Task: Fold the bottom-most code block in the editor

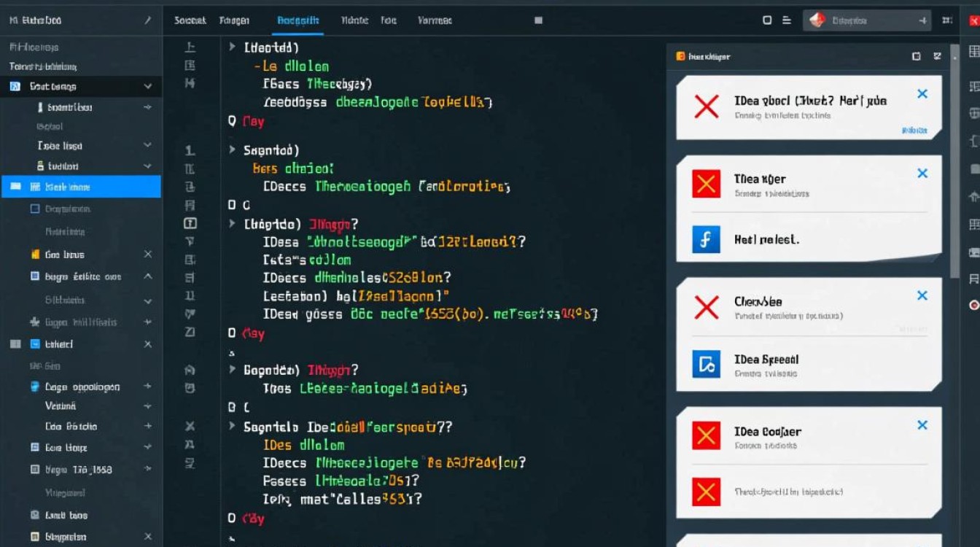Action: [x=232, y=426]
